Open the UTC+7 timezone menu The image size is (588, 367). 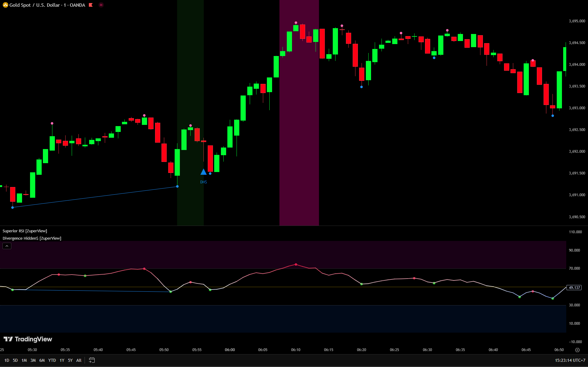pos(570,360)
